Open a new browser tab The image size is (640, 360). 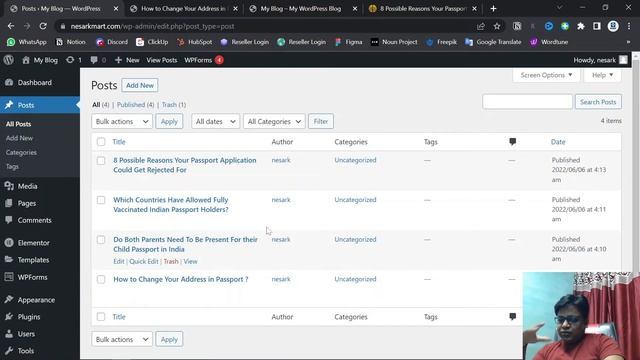(493, 9)
